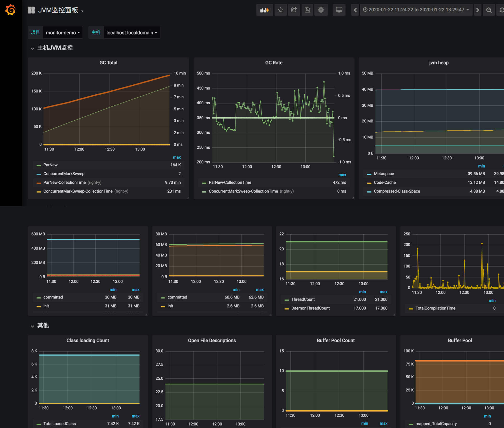504x428 pixels.
Task: Toggle Metaspace series in jvm heap legend
Action: 384,174
